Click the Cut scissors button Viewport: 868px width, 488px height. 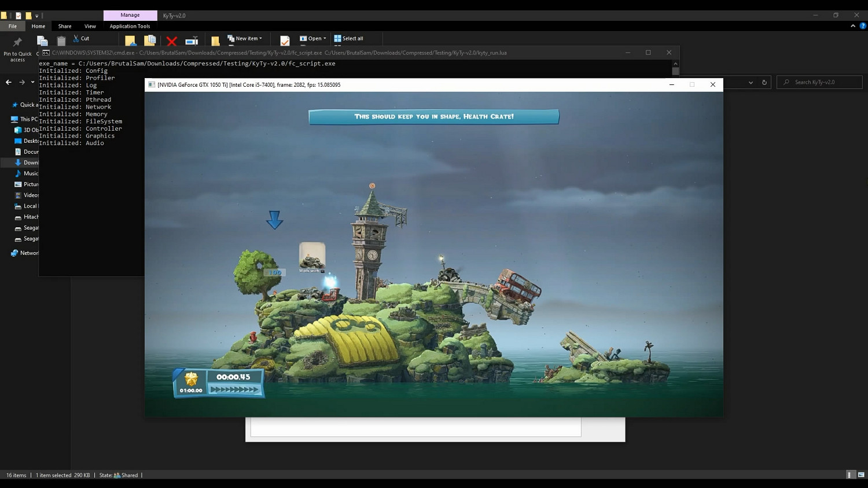pyautogui.click(x=81, y=38)
